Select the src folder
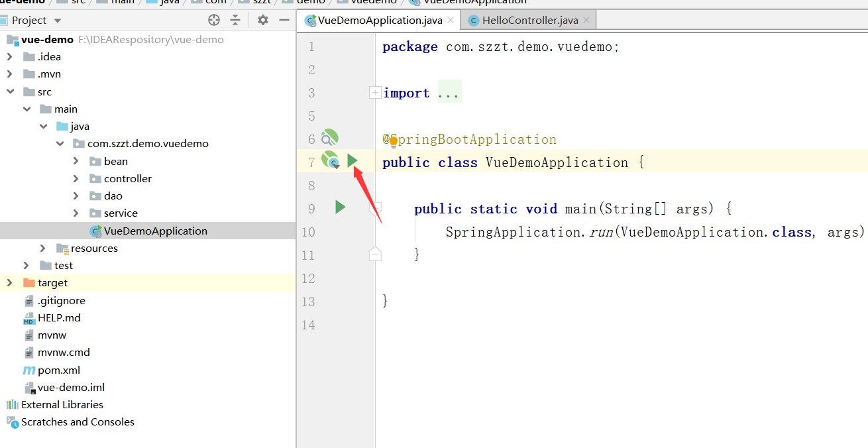The image size is (868, 448). [x=44, y=92]
